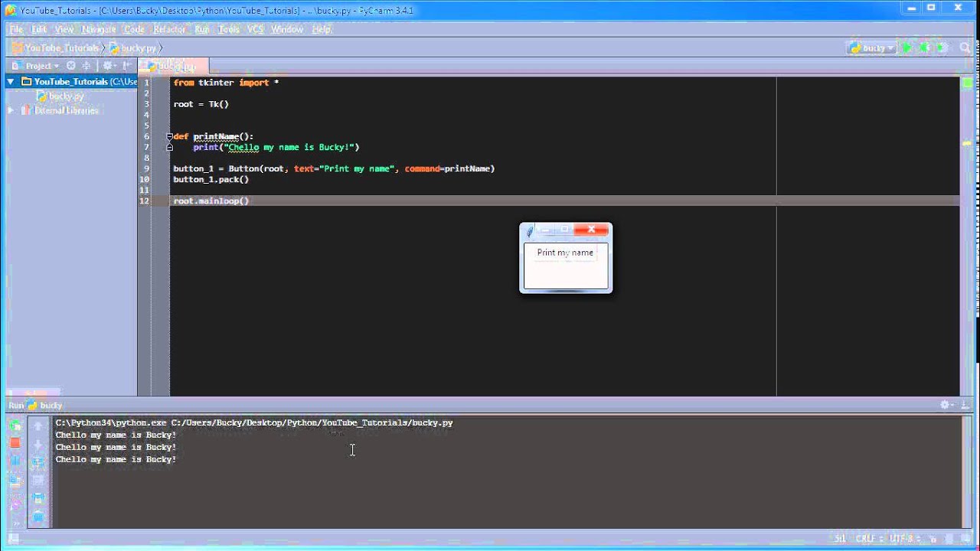Rerun bucky using the Run panel green icon

tap(15, 425)
